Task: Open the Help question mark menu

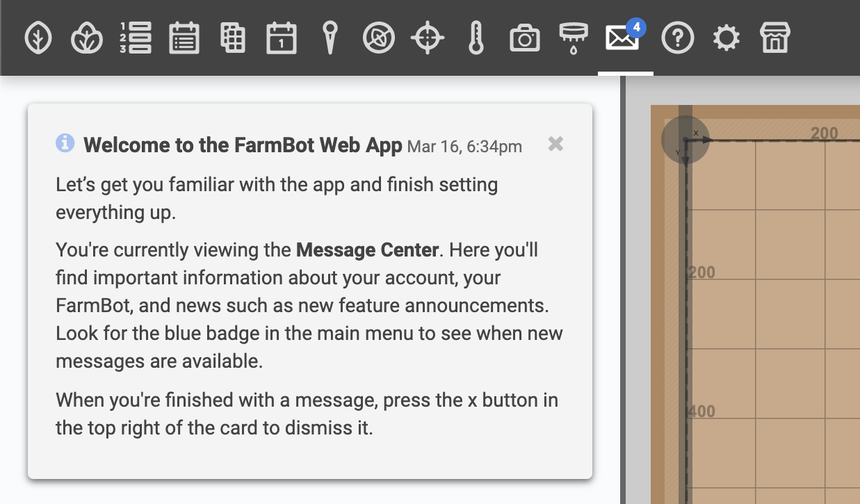Action: point(678,38)
